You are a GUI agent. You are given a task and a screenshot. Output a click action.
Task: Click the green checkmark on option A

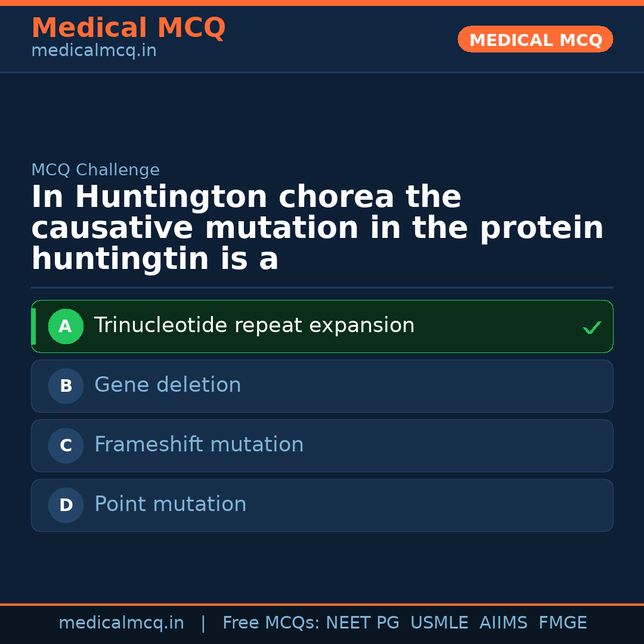(592, 327)
